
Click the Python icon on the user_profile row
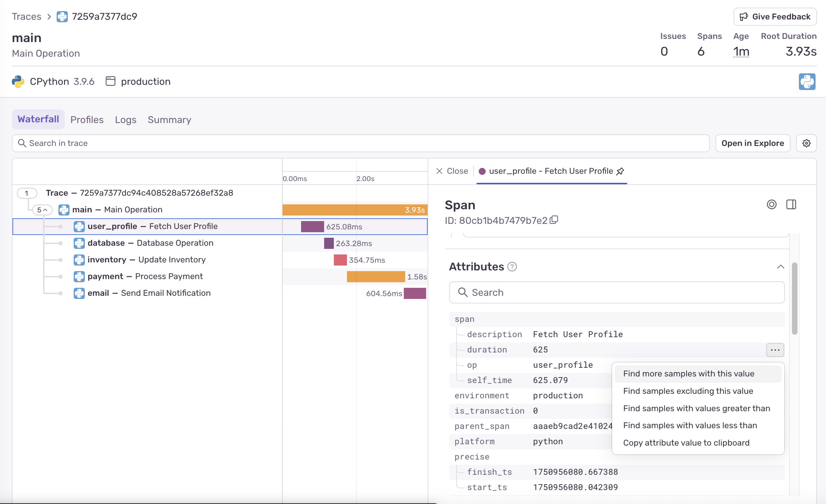point(79,226)
